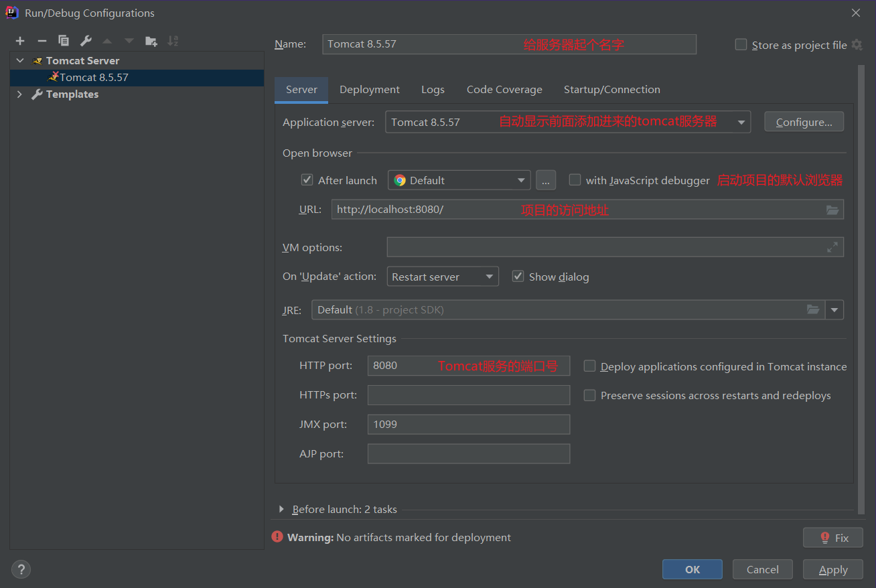Uncheck Show dialog option

click(518, 276)
